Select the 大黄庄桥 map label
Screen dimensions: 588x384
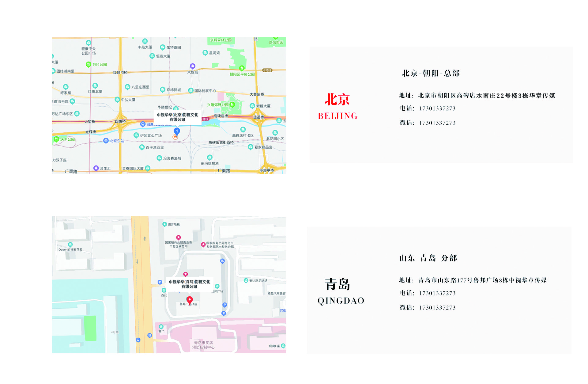[x=257, y=94]
